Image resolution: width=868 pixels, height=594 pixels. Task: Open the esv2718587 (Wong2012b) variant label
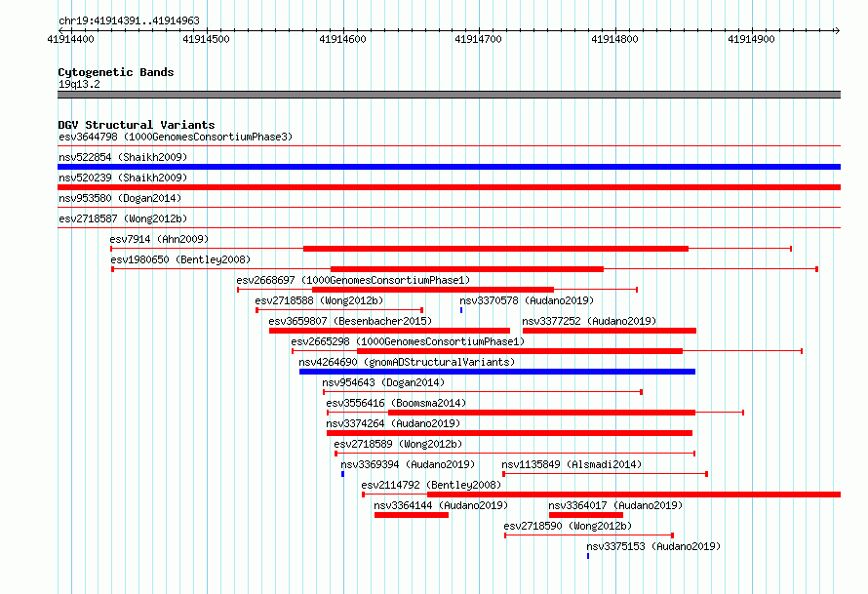(x=123, y=218)
